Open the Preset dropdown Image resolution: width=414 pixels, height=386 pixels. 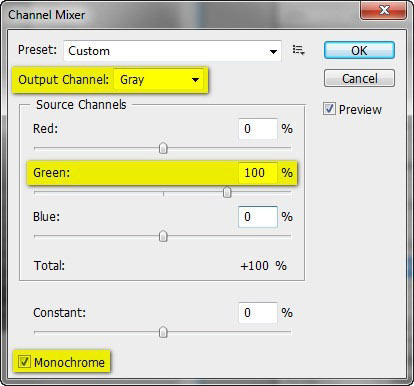click(172, 51)
